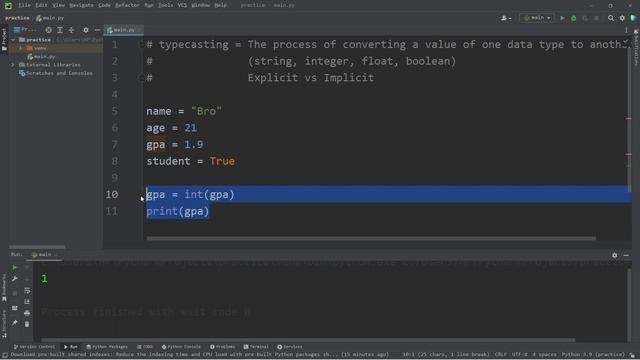This screenshot has width=640, height=360.
Task: Open Project panel options gear
Action: coord(86,30)
